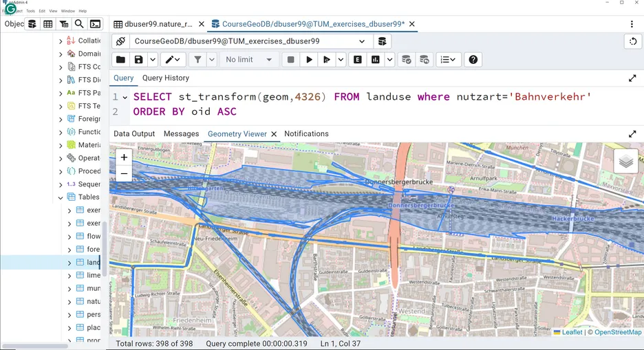The image size is (644, 350).
Task: Close the Geometry Viewer tab
Action: click(x=274, y=134)
